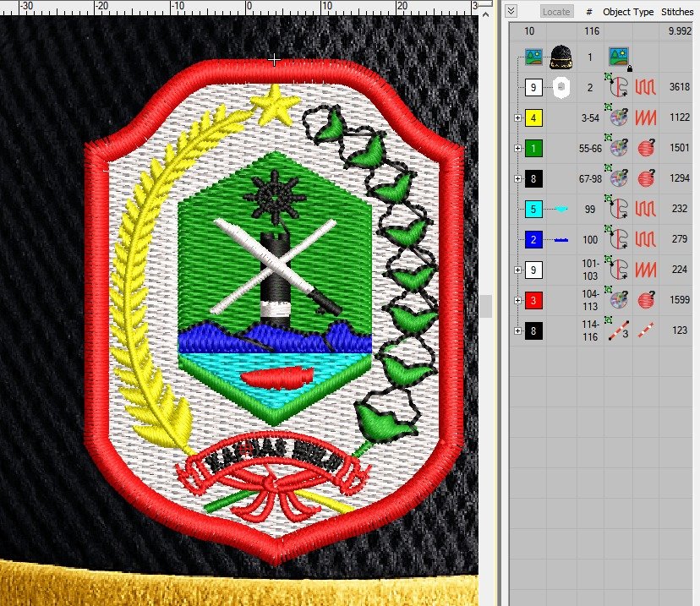Expand the black color 8 group 67-98

pos(518,179)
